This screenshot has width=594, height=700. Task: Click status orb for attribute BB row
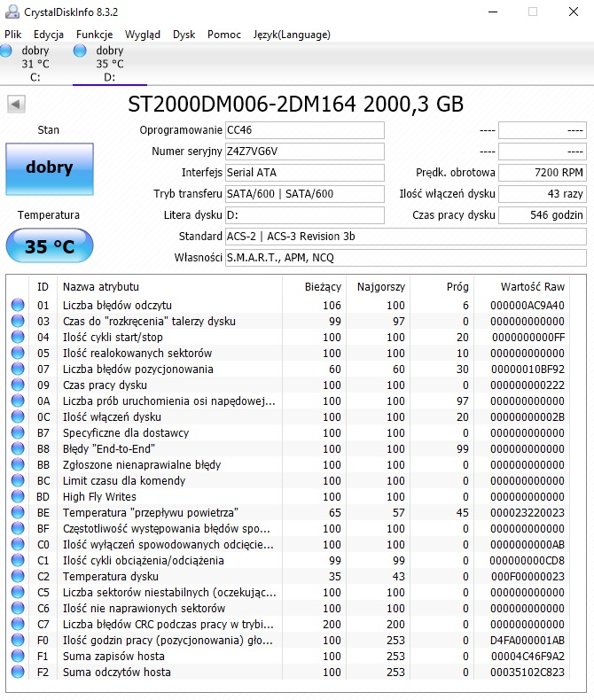[x=18, y=464]
